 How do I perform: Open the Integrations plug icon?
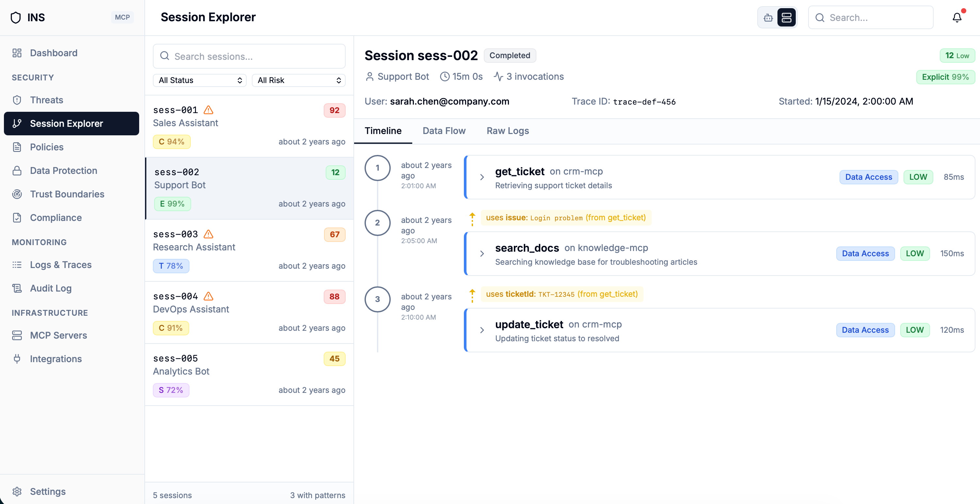[x=17, y=359]
